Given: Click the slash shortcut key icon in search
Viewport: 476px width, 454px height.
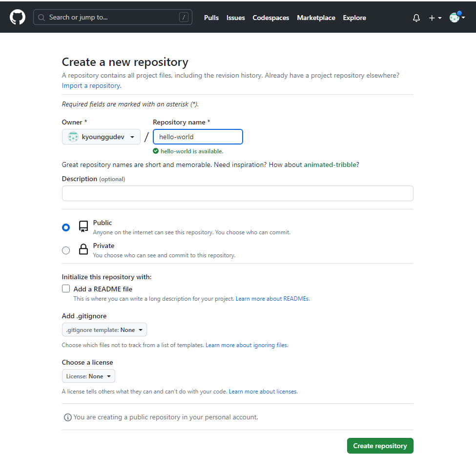Looking at the screenshot, I should (184, 17).
